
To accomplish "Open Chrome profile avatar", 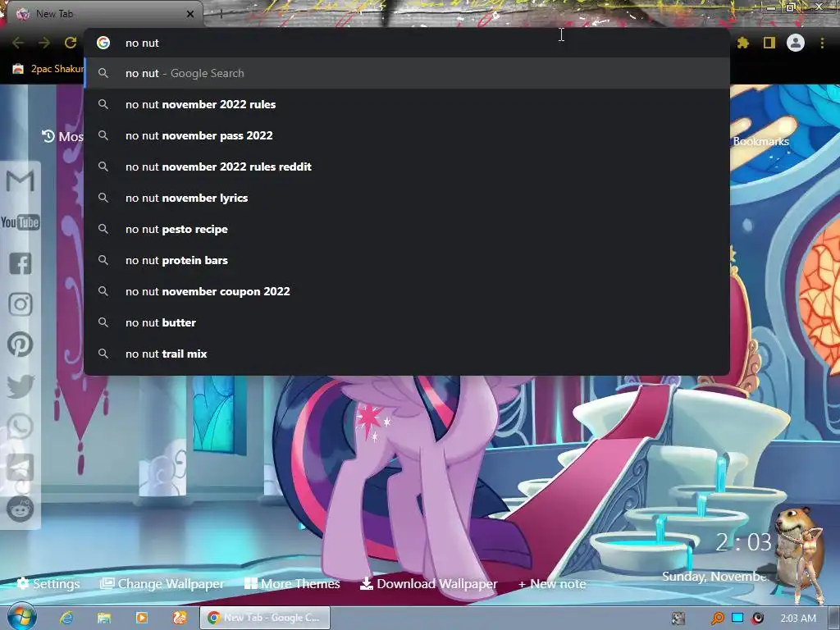I will 796,43.
